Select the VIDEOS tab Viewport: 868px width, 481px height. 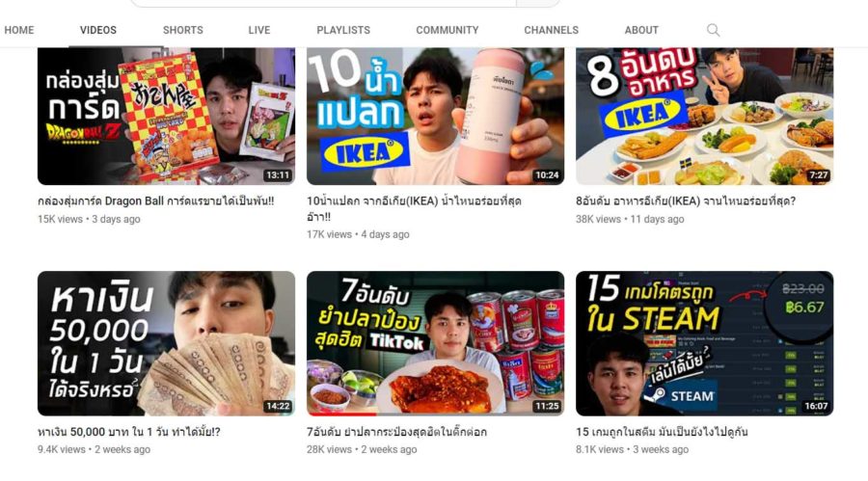pos(98,30)
